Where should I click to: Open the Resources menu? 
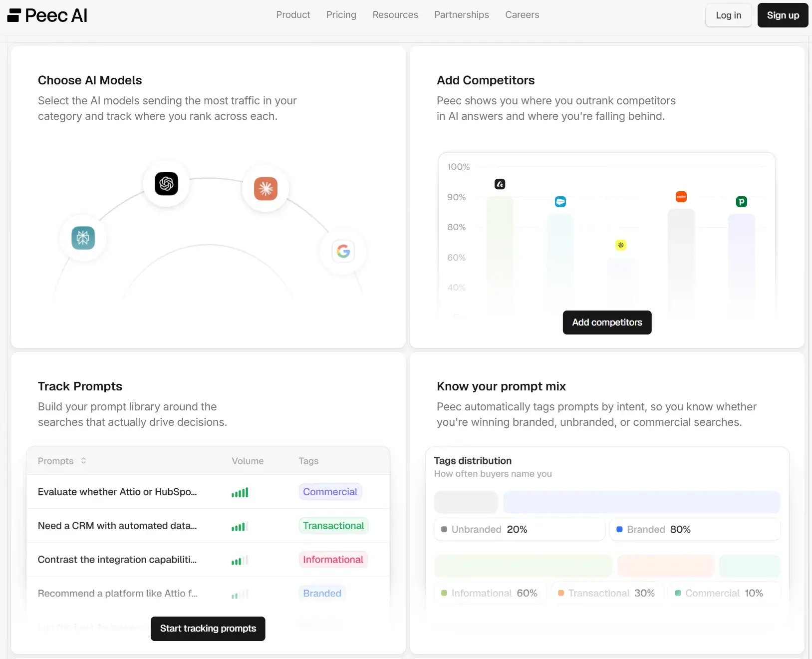tap(395, 15)
